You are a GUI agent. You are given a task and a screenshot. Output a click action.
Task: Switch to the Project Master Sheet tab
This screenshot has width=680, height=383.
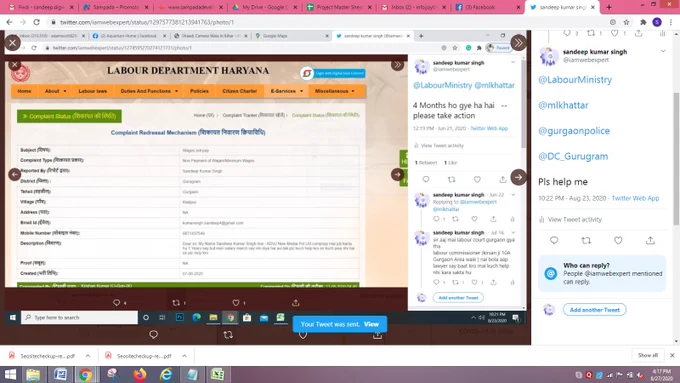tap(339, 7)
